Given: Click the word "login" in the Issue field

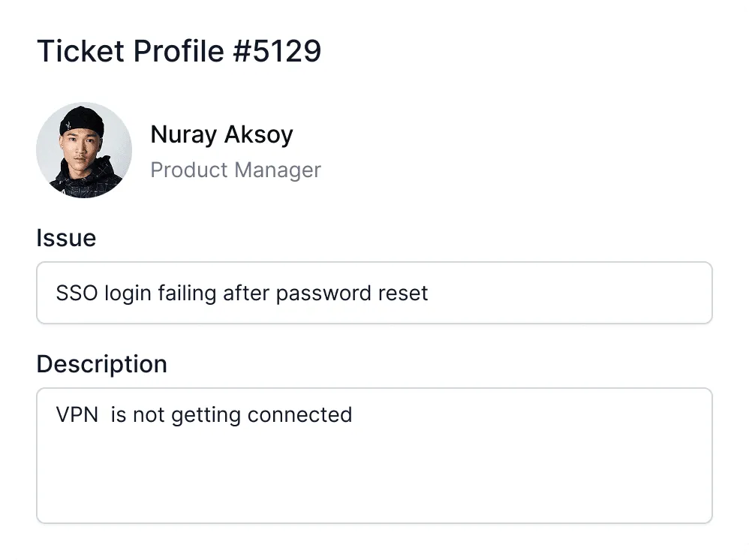Looking at the screenshot, I should click(128, 294).
